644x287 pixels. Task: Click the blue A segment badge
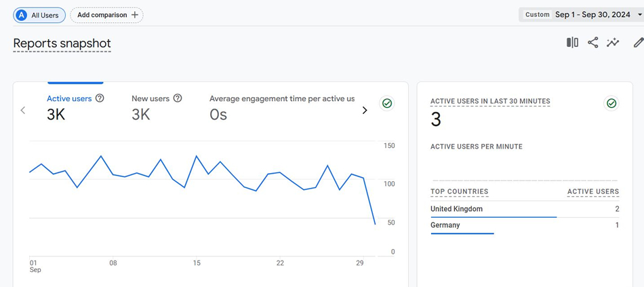(x=22, y=15)
